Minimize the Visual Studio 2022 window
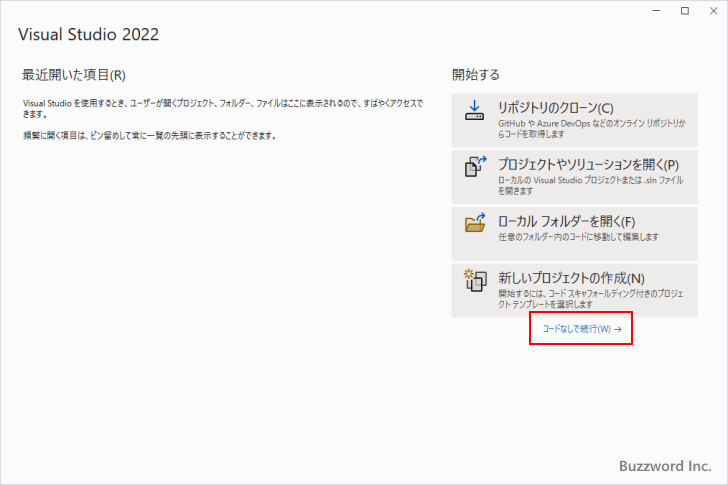Screen dimensions: 728x485 coord(656,11)
